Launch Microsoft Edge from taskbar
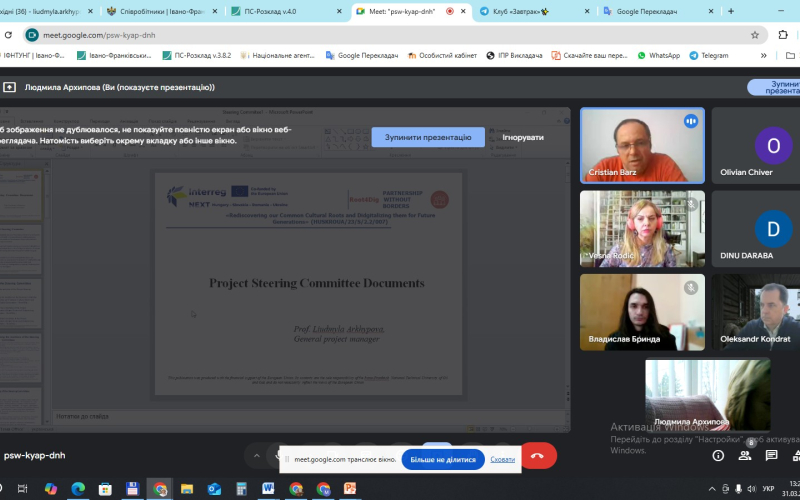This screenshot has height=500, width=800. click(78, 489)
